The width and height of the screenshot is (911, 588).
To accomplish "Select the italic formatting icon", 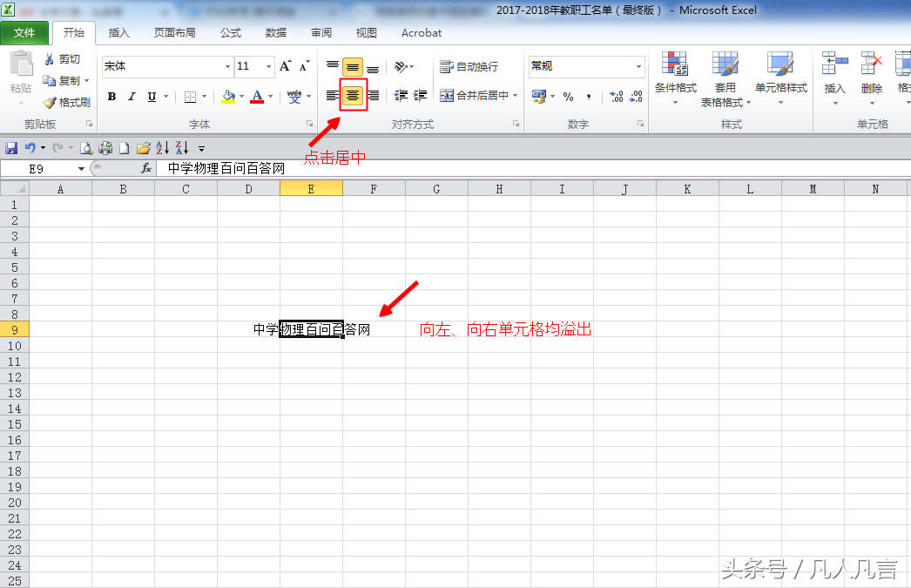I will click(x=132, y=96).
